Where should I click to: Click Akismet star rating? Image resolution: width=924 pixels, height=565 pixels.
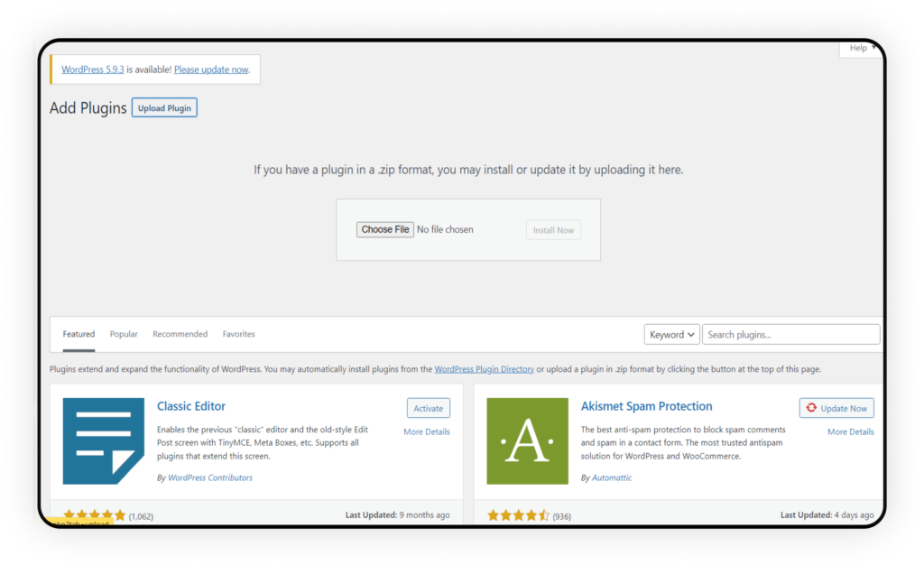pyautogui.click(x=518, y=515)
